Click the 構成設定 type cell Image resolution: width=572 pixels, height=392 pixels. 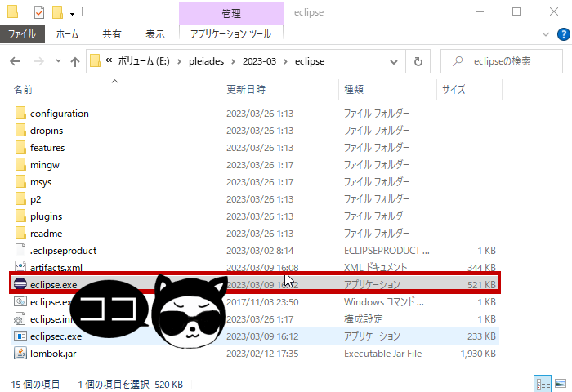click(364, 319)
